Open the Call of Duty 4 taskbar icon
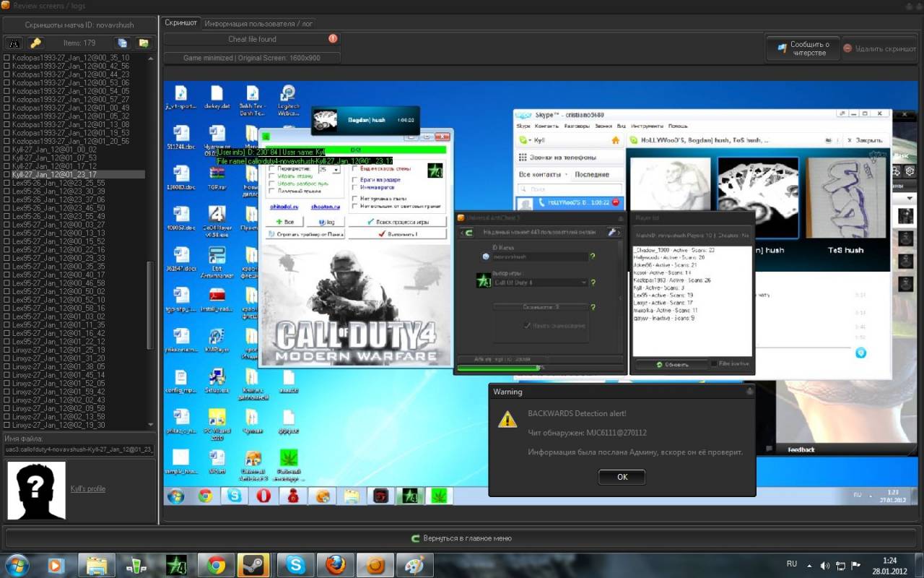Image resolution: width=924 pixels, height=578 pixels. click(177, 565)
